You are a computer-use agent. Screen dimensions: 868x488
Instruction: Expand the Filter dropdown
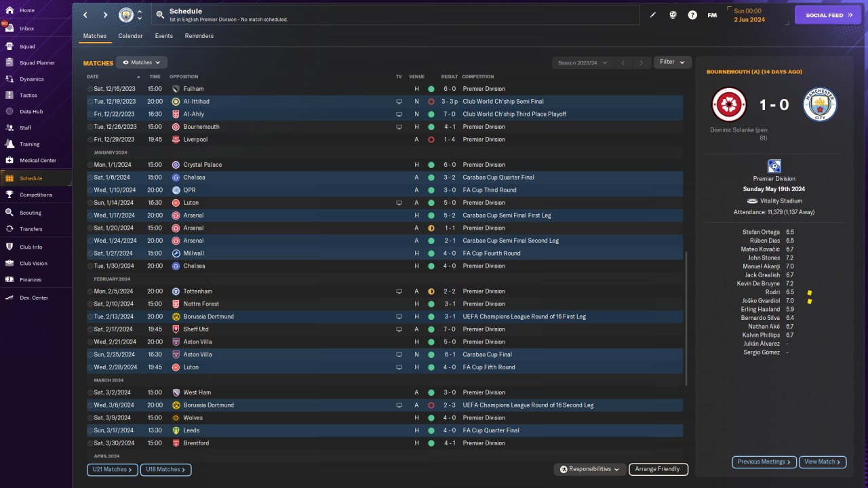[672, 62]
